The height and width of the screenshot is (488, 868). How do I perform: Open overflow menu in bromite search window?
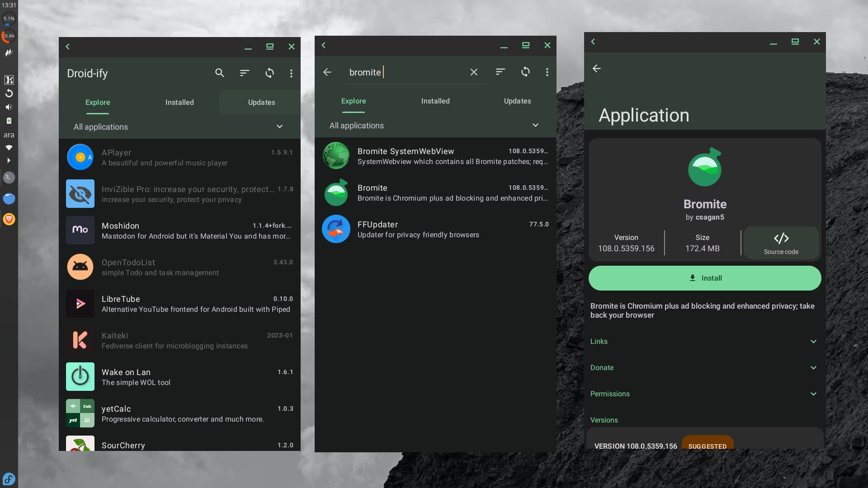[x=547, y=72]
